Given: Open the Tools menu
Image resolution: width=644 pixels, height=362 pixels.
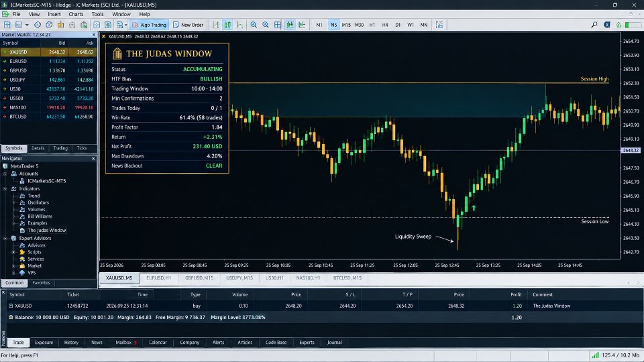Looking at the screenshot, I should (x=97, y=14).
